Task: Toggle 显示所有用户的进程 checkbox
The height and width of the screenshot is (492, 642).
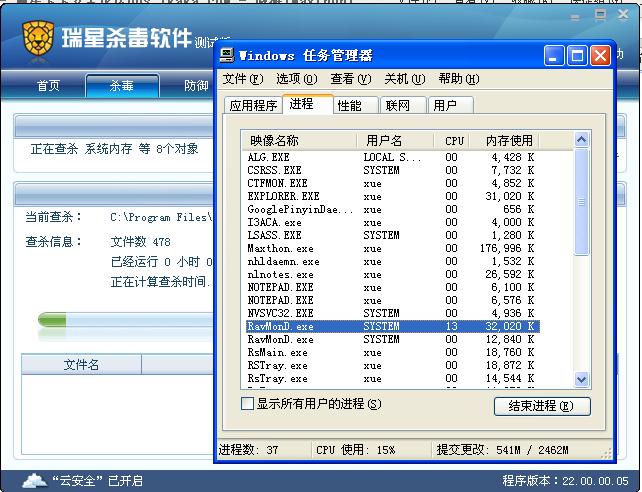Action: pos(247,404)
